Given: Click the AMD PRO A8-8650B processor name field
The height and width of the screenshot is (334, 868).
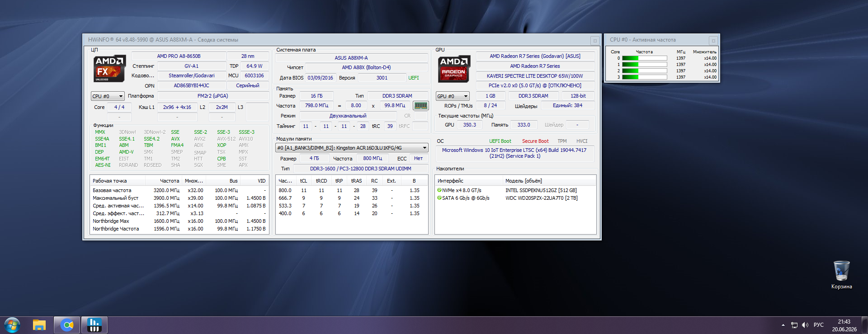Looking at the screenshot, I should (x=179, y=56).
